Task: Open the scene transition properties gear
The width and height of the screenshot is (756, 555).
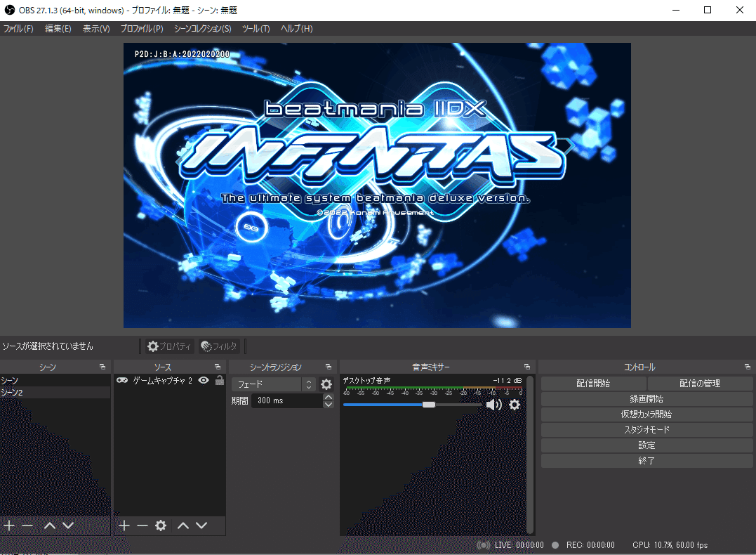Action: click(326, 384)
